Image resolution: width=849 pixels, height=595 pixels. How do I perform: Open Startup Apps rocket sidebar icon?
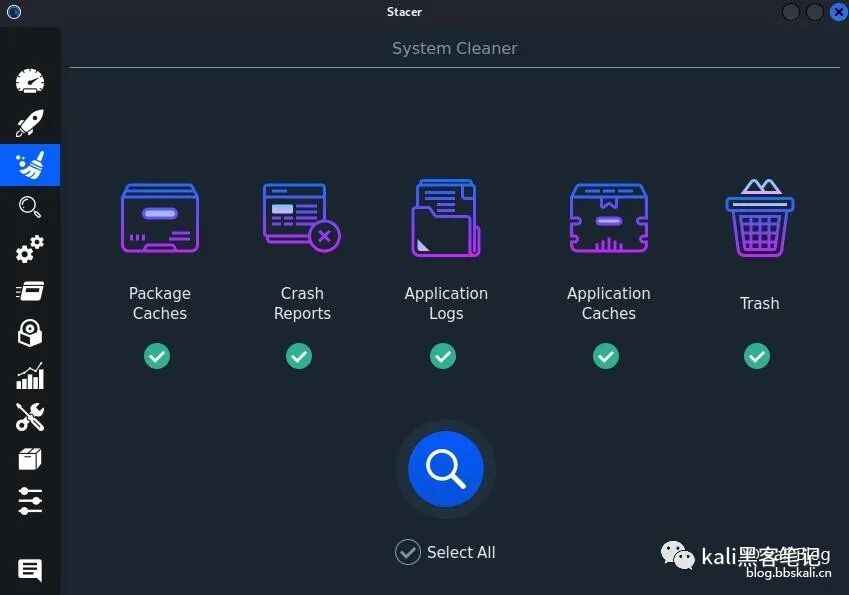click(x=30, y=123)
